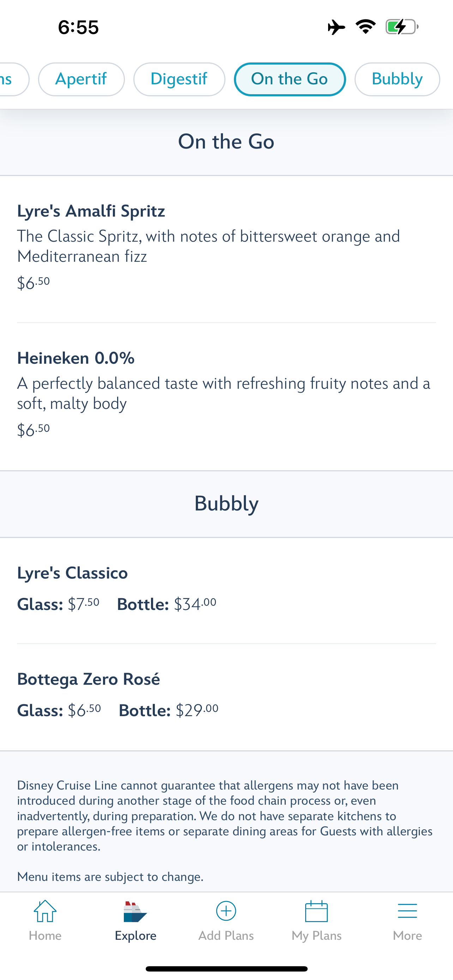The width and height of the screenshot is (453, 980).
Task: Tap the Home house icon
Action: pos(45,911)
